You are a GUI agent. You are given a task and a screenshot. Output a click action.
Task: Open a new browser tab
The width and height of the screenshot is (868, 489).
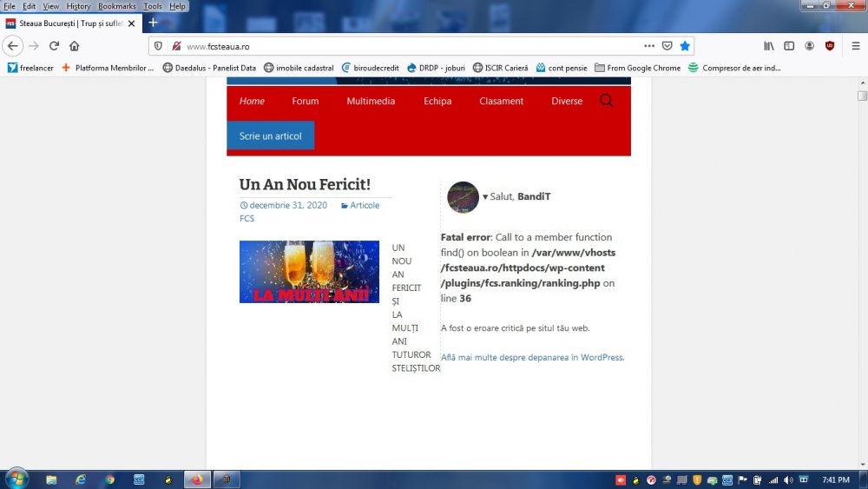[x=154, y=23]
